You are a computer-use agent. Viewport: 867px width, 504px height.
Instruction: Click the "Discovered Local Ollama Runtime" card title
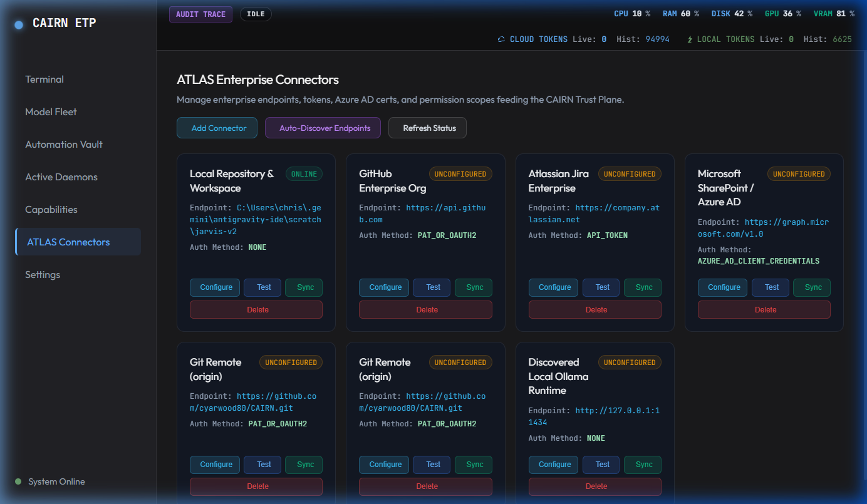coord(558,376)
